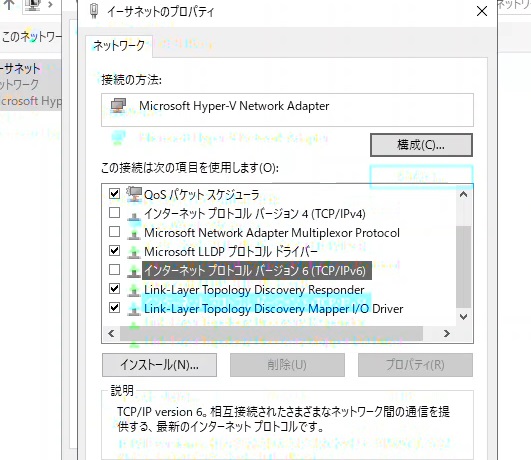This screenshot has width=531, height=460.
Task: Click list scroll down arrow
Action: click(464, 317)
